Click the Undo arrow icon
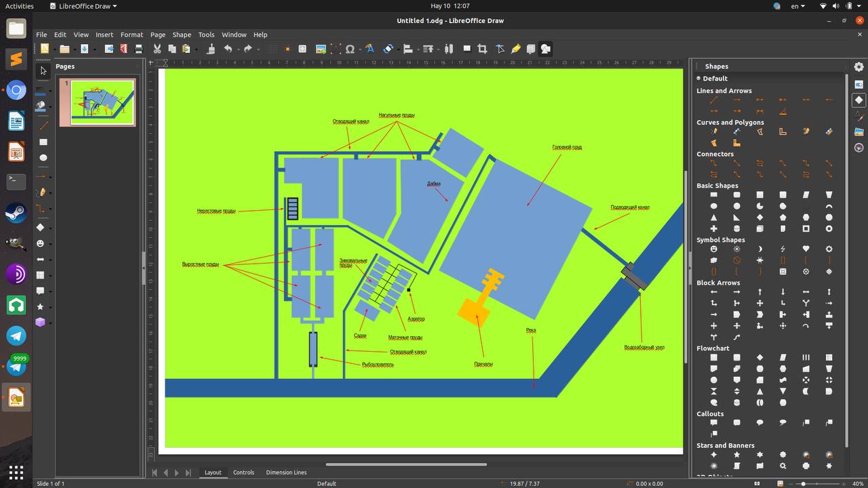Viewport: 868px width, 488px height. coord(228,49)
